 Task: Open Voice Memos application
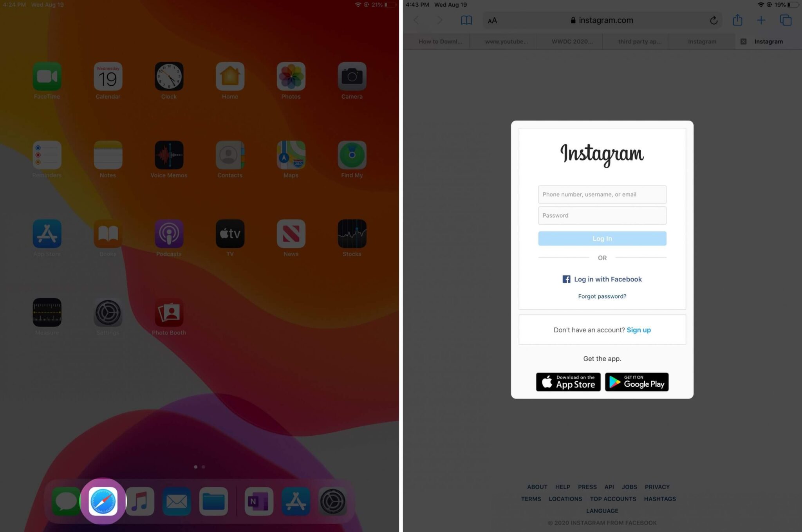169,155
